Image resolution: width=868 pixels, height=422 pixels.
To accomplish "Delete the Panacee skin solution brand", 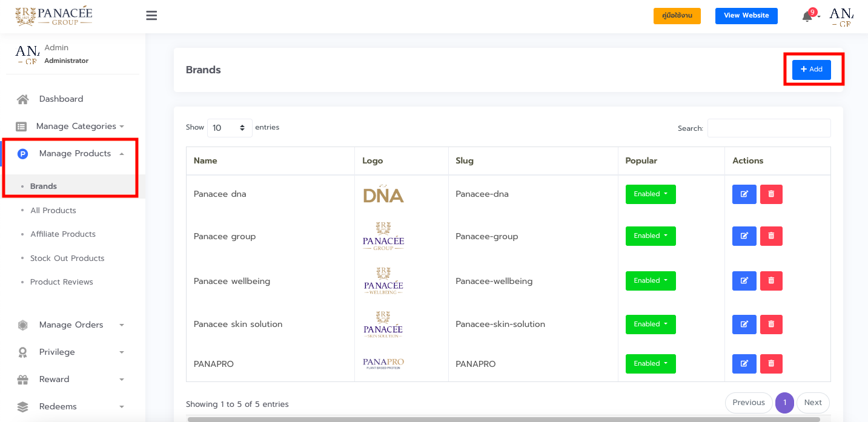I will pyautogui.click(x=771, y=325).
